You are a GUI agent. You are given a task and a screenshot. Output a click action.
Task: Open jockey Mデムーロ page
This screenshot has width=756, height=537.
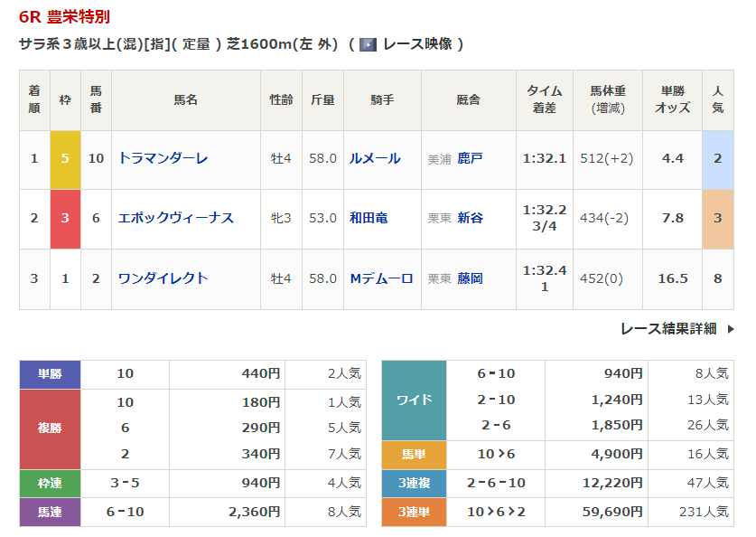pos(381,278)
